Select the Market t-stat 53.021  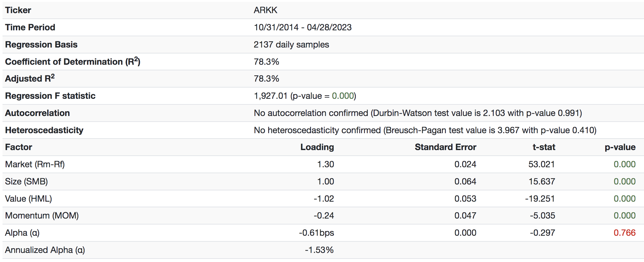pyautogui.click(x=542, y=164)
